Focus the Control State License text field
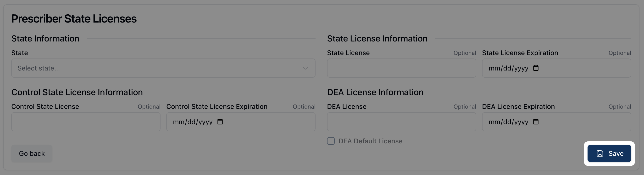Screen dimensions: 644x175 [x=85, y=122]
